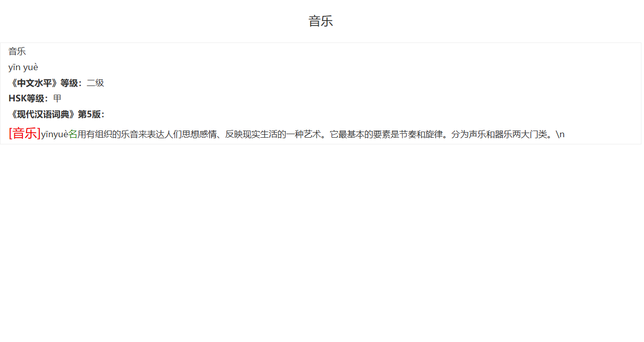This screenshot has height=342, width=644.
Task: Select the headword 音乐 inside the entry panel
Action: [17, 52]
